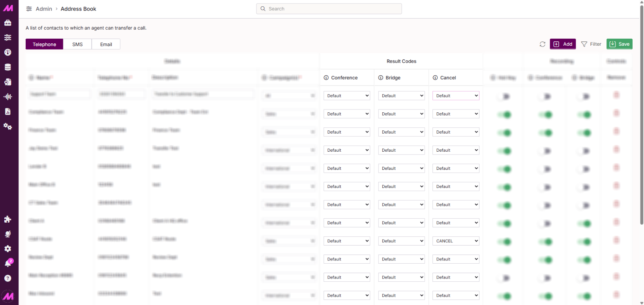Screen dimensions: 644x305
Task: Toggle the middle switch in the second contact row
Action: click(x=545, y=115)
